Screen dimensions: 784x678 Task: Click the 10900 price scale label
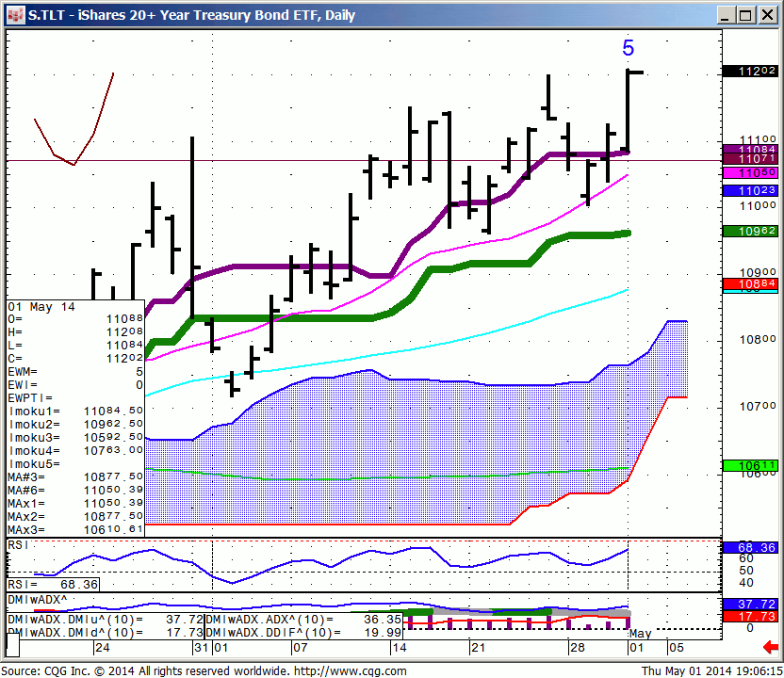[758, 272]
